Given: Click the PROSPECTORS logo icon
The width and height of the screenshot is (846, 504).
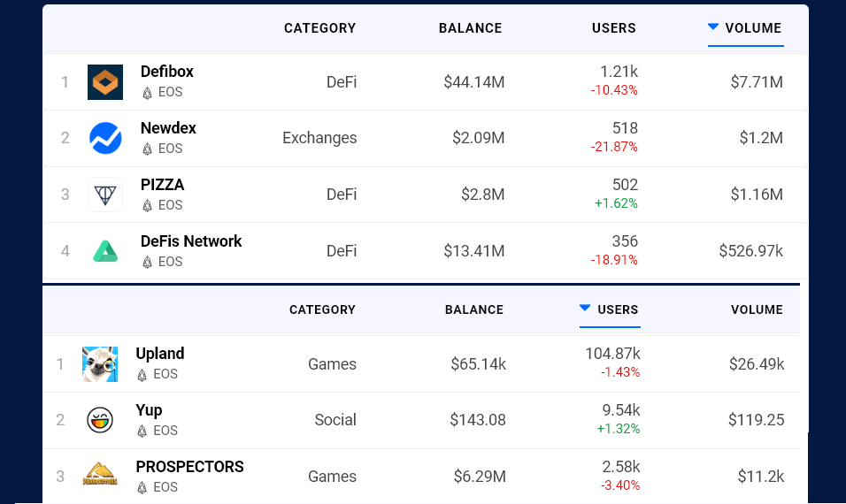Looking at the screenshot, I should click(100, 476).
